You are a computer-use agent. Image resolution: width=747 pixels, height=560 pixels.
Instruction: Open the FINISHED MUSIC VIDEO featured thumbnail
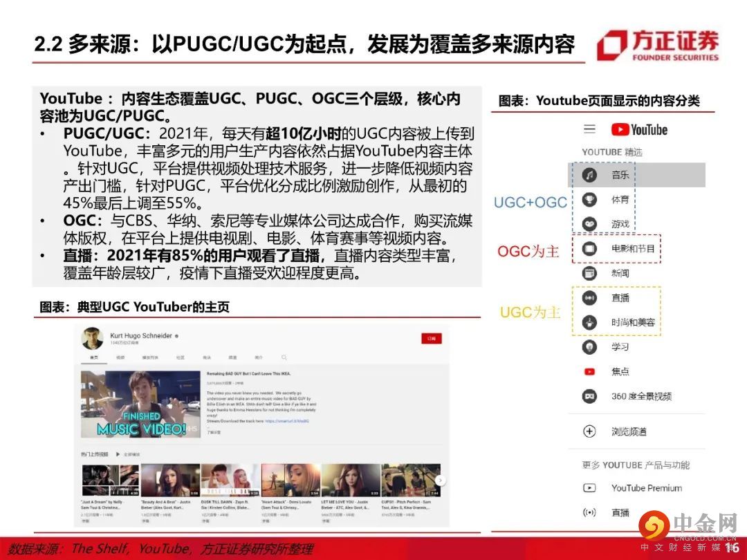pos(140,404)
